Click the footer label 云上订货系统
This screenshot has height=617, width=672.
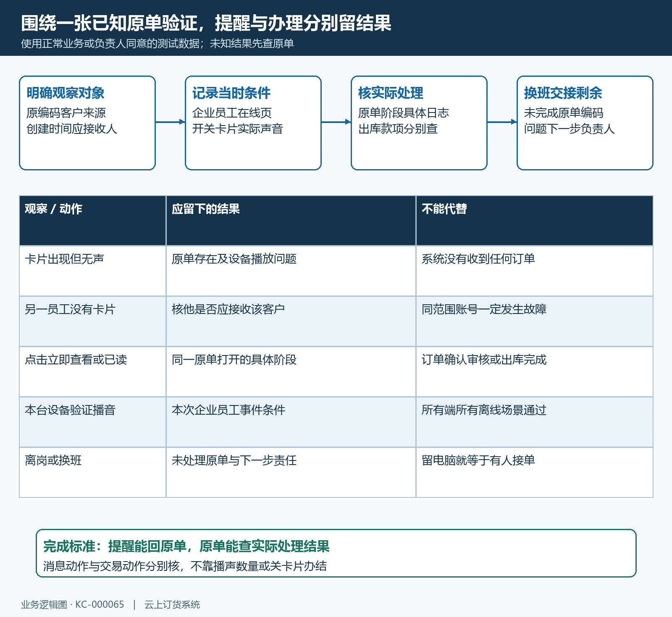(172, 604)
